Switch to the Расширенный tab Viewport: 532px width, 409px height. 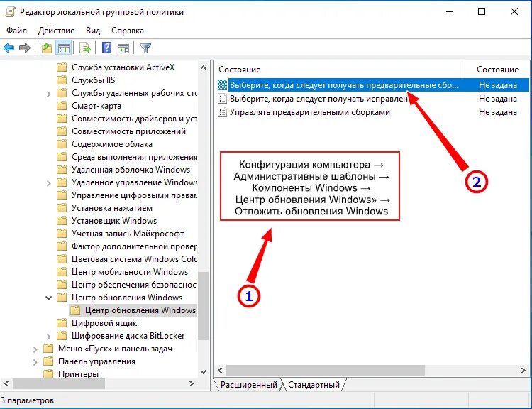(249, 385)
